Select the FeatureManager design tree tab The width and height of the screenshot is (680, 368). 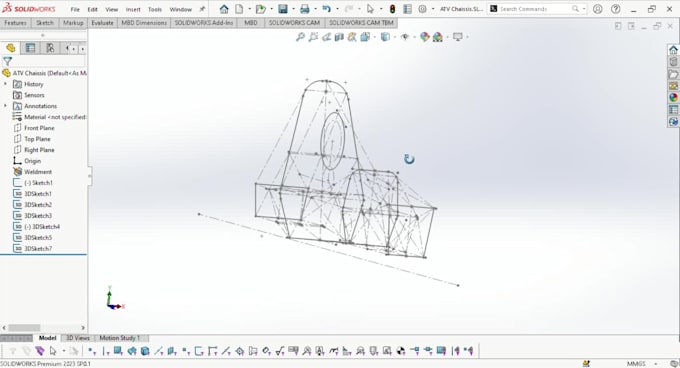[11, 48]
